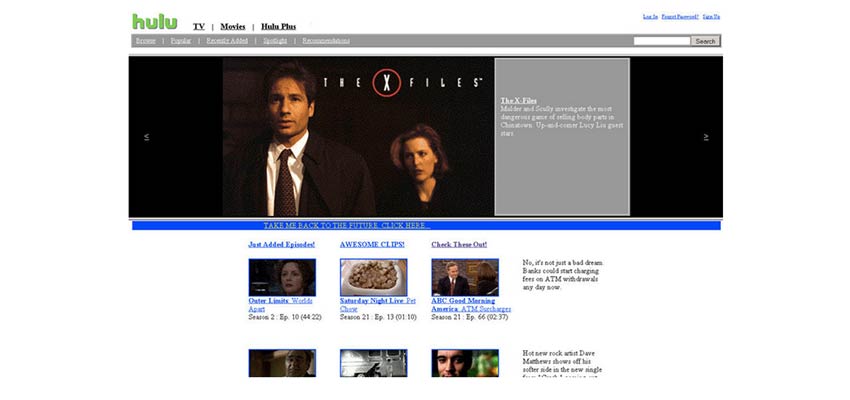
Task: Click the Sign Up link
Action: (711, 17)
